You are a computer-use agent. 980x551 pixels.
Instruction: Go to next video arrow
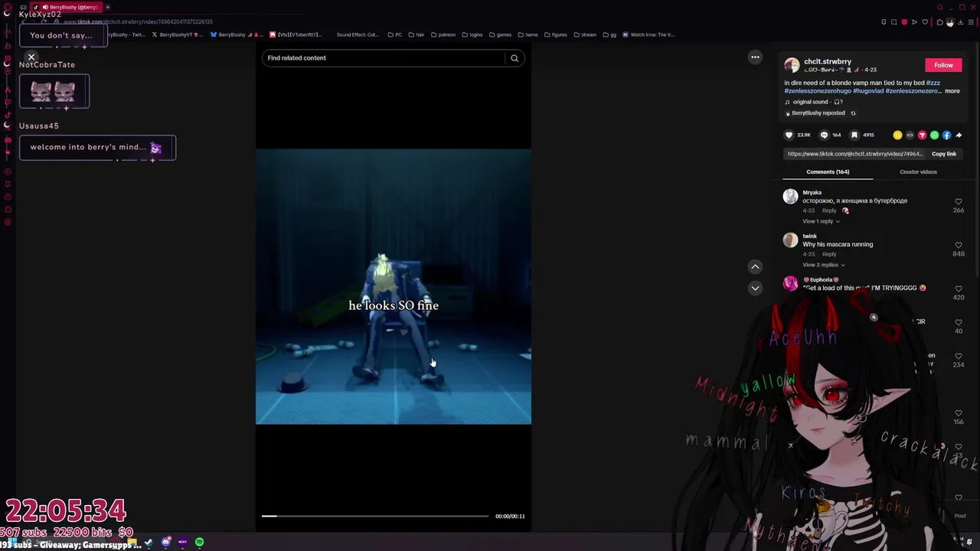(x=755, y=288)
